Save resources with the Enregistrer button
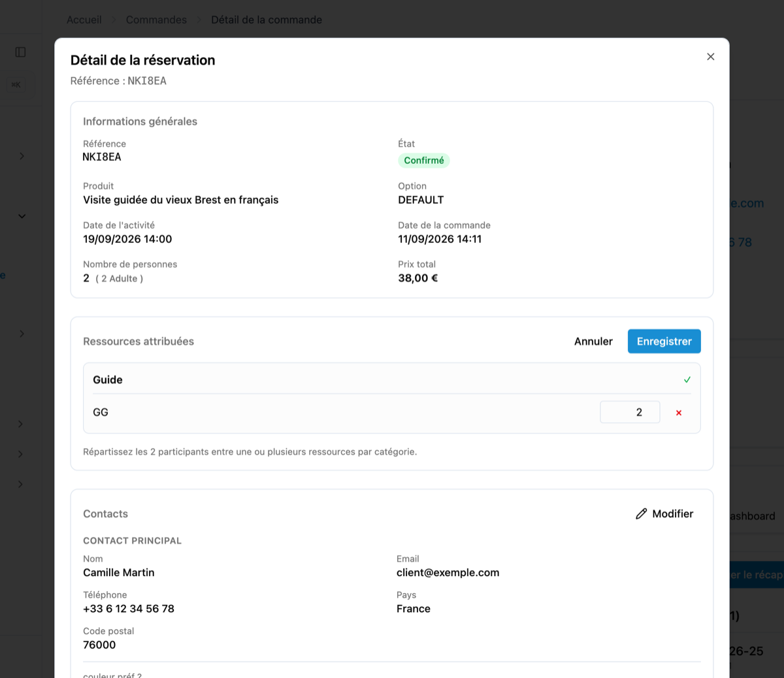Screen dimensions: 784x678 (x=664, y=342)
